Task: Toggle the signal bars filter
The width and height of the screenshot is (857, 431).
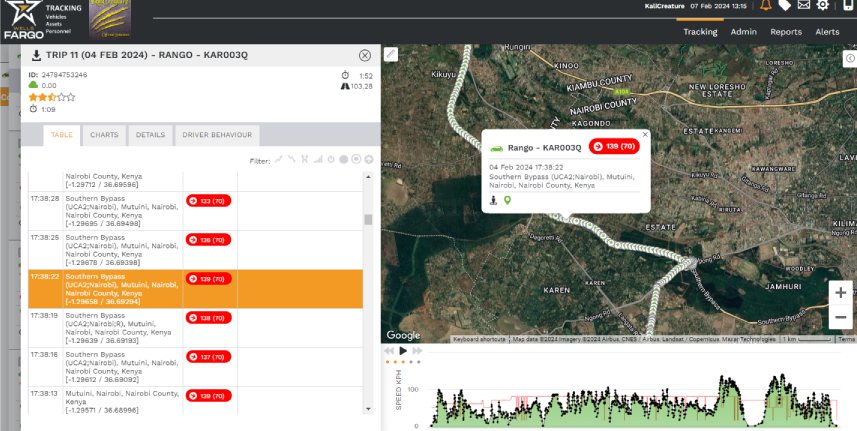Action: click(x=318, y=159)
